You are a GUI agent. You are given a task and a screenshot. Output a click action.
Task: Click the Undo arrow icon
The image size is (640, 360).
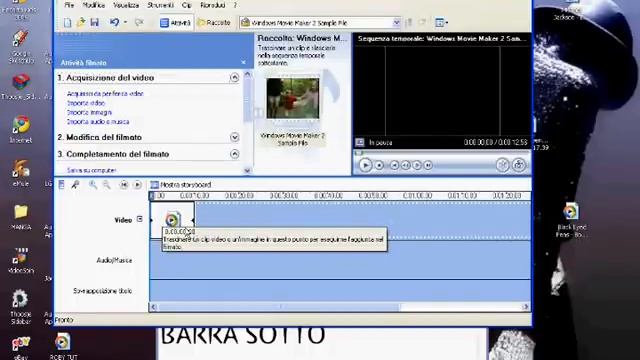coord(114,22)
